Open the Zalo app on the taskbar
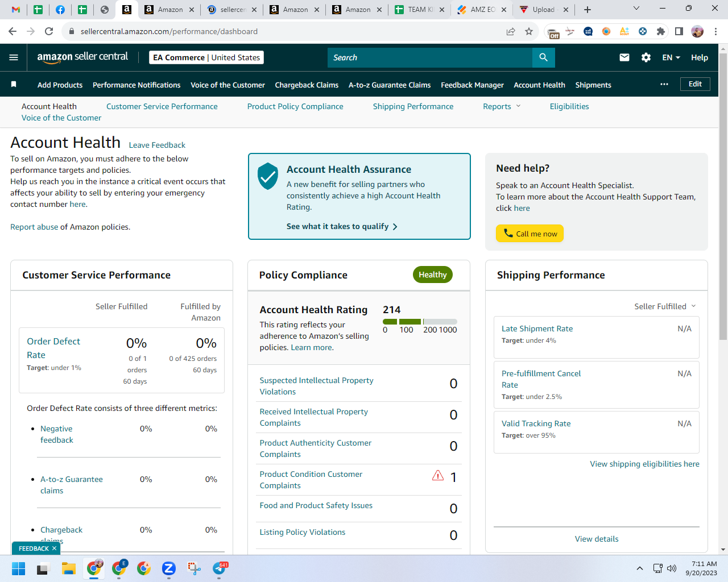 [x=168, y=568]
